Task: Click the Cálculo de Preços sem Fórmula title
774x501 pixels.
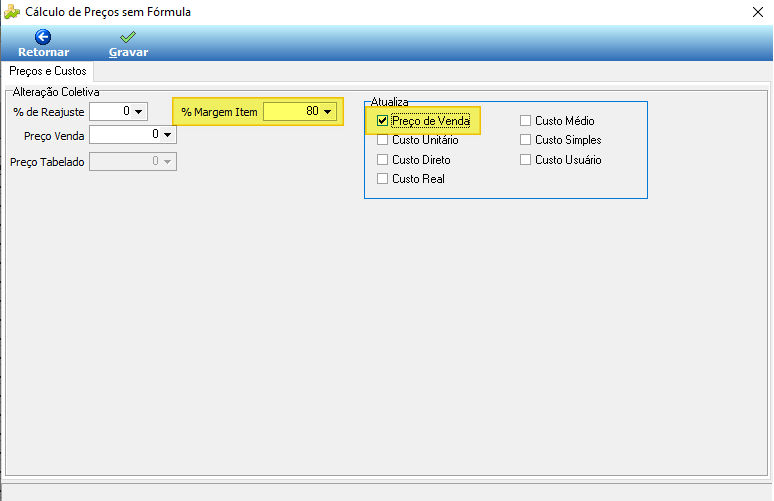Action: coord(108,12)
